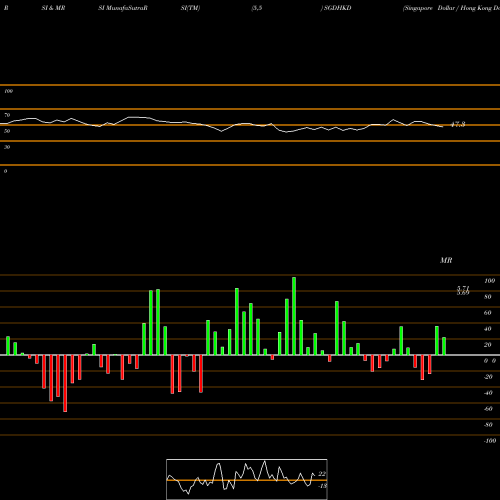Open the mini oscillator thumbnail chart at bottom

pyautogui.click(x=247, y=479)
